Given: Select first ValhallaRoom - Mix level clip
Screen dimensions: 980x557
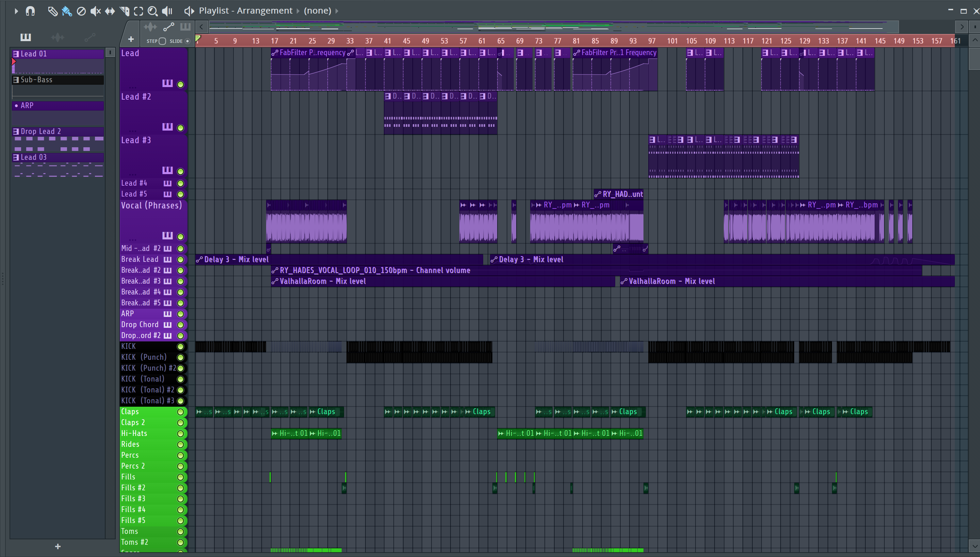Looking at the screenshot, I should [442, 282].
